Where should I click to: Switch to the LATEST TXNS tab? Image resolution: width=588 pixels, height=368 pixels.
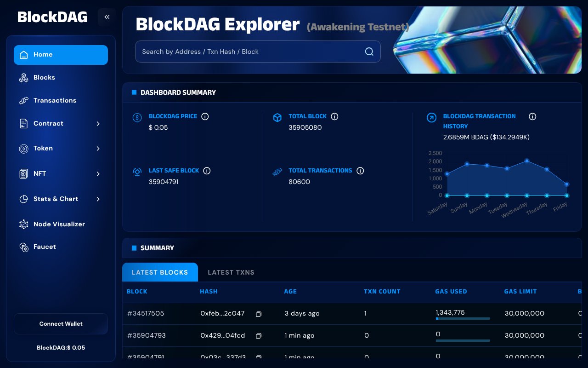pyautogui.click(x=231, y=272)
